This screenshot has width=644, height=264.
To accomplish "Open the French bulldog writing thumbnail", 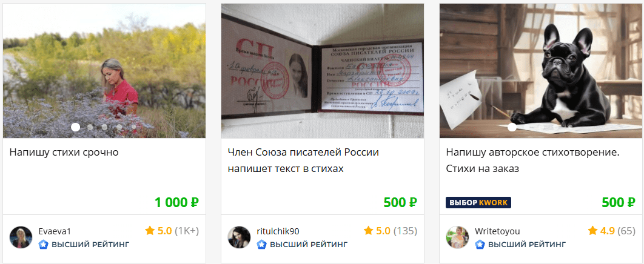I will point(541,71).
